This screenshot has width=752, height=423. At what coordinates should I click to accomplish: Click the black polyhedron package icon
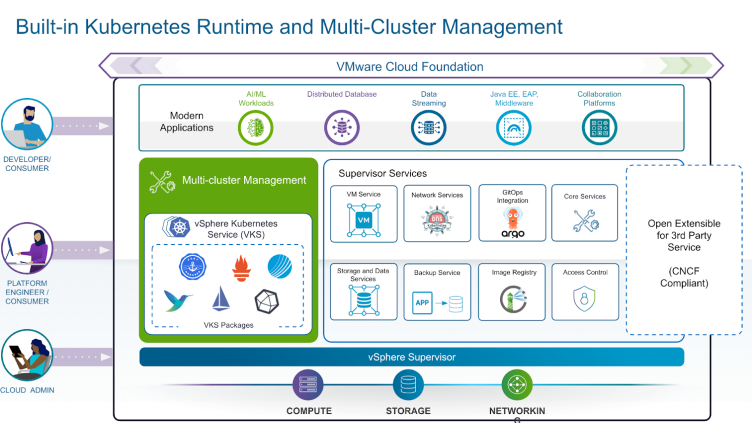pos(267,301)
